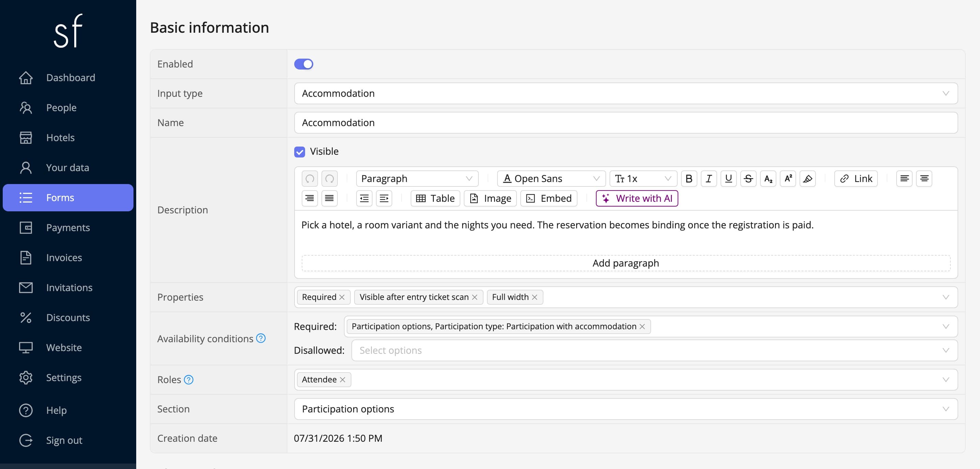Viewport: 980px width, 469px height.
Task: Select Forms in sidebar
Action: pos(68,198)
